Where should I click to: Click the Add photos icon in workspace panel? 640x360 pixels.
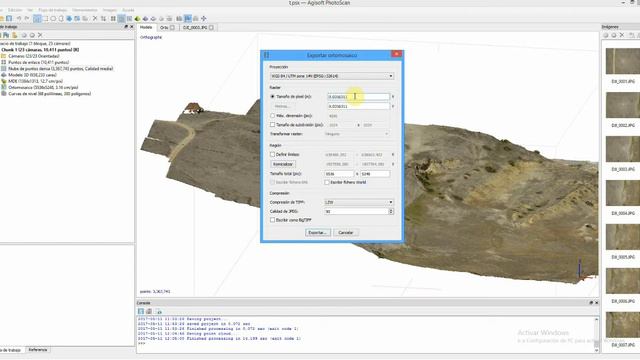[14, 35]
